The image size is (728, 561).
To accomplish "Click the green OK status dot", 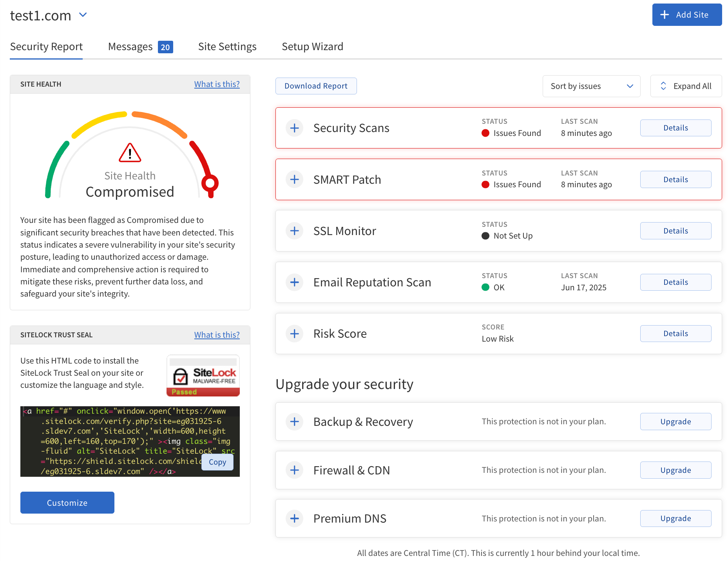I will click(485, 287).
